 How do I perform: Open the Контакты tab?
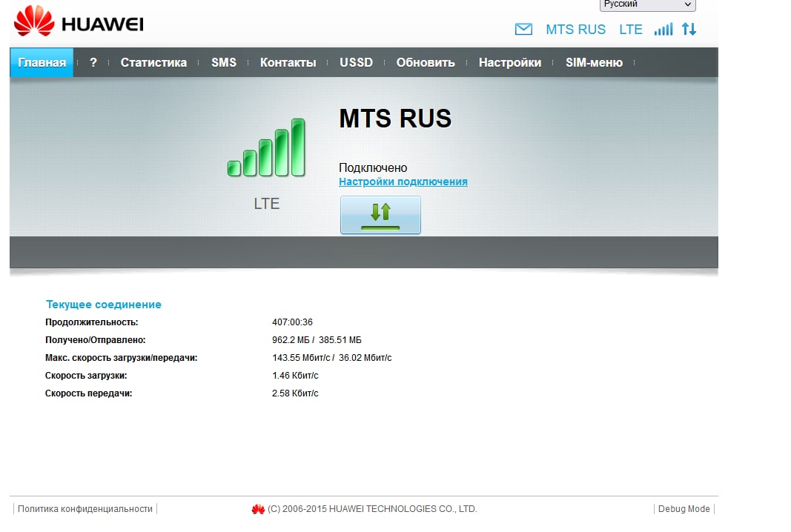tap(288, 62)
